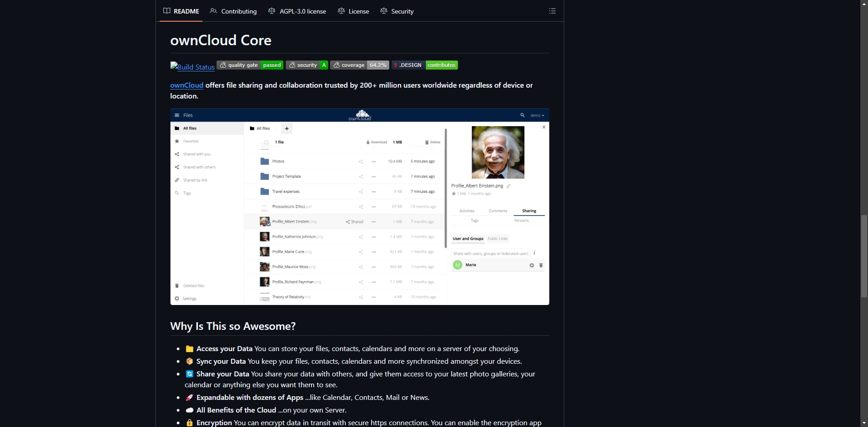Open the coverage 64.2% badge
This screenshot has width=868, height=427.
360,65
